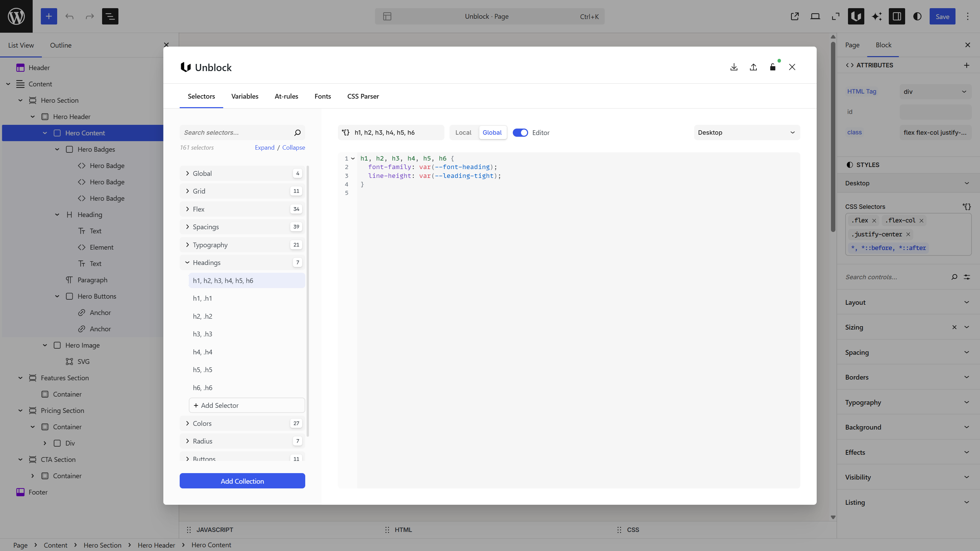
Task: Click the AI sparkles icon in toolbar
Action: click(877, 16)
